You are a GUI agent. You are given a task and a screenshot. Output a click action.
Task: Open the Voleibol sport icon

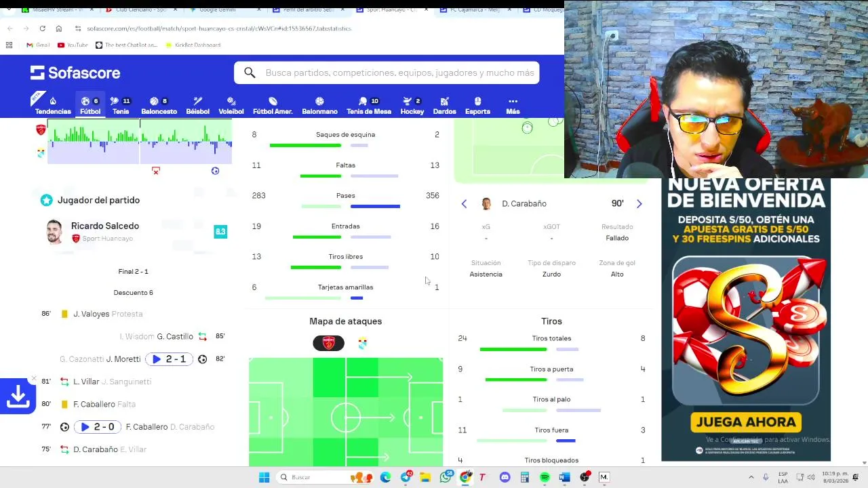coord(231,106)
